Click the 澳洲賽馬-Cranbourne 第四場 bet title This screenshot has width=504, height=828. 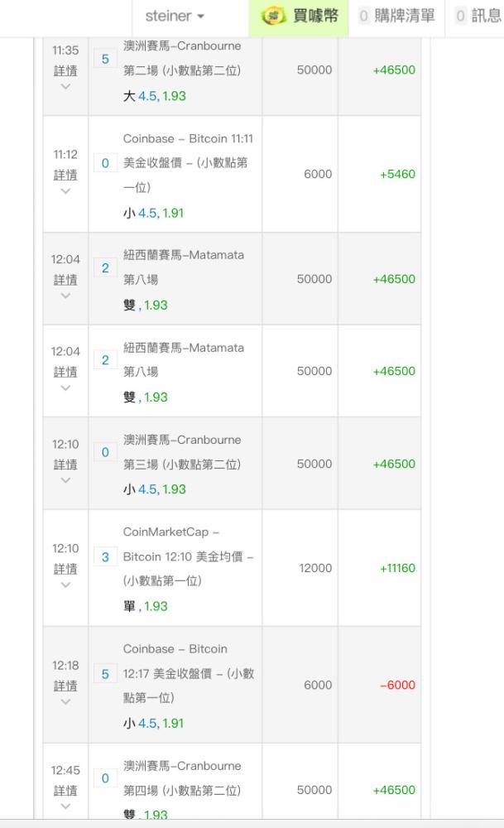[182, 777]
